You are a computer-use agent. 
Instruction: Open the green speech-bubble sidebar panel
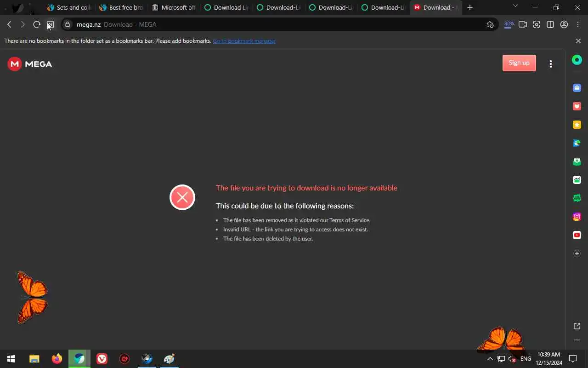click(x=577, y=198)
